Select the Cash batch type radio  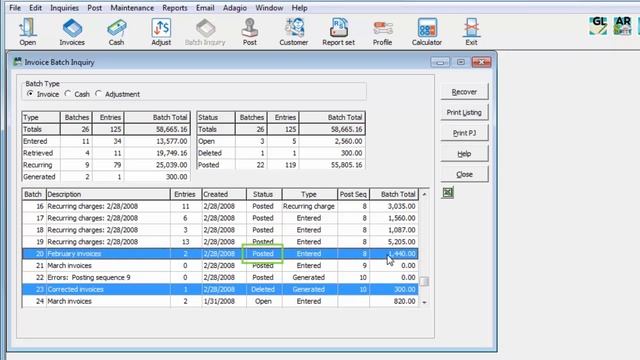coord(68,94)
